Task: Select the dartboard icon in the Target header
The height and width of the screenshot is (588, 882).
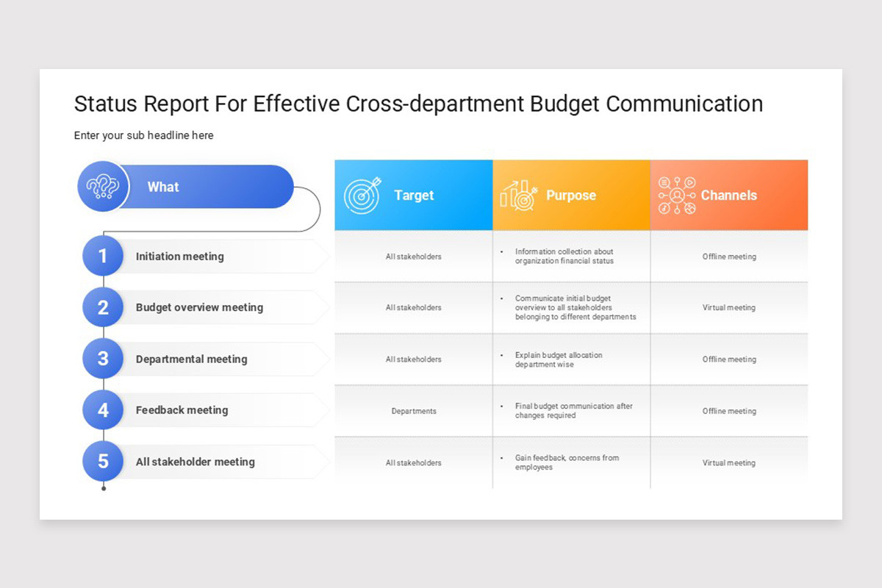Action: point(363,195)
